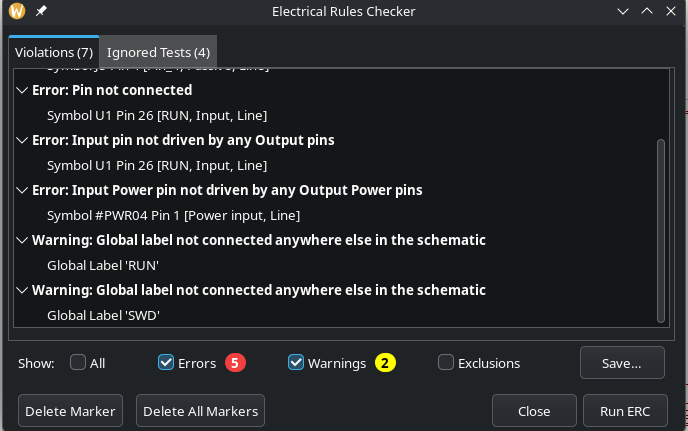
Task: Click Delete All Markers
Action: click(x=201, y=411)
